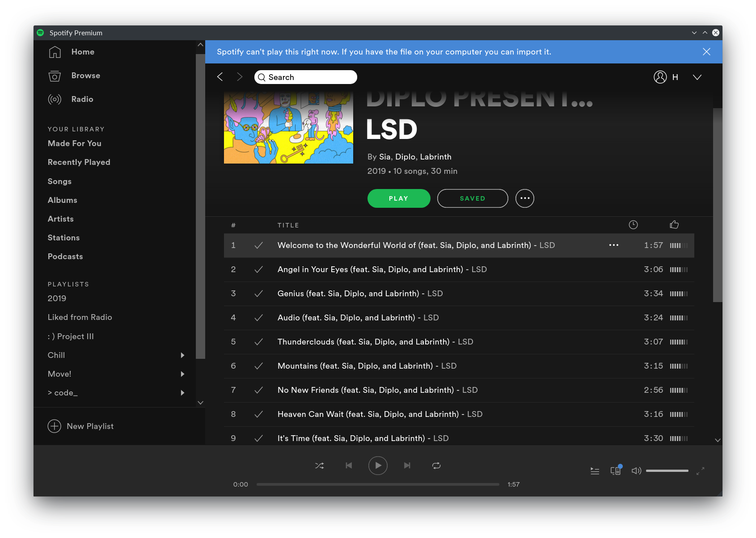This screenshot has height=538, width=756.
Task: Unsave Thunderclouds via its checkmark
Action: (258, 342)
